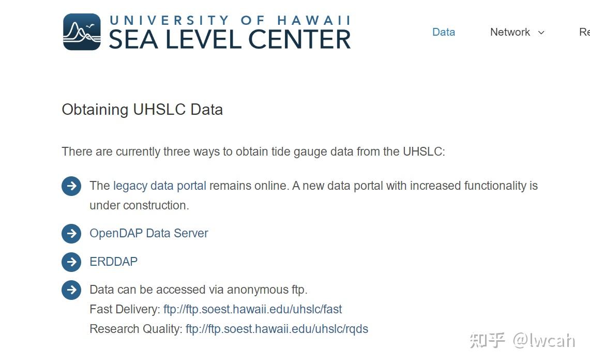Open the Fast Delivery ftp uhslc/fast link
590x364 pixels.
tap(252, 309)
